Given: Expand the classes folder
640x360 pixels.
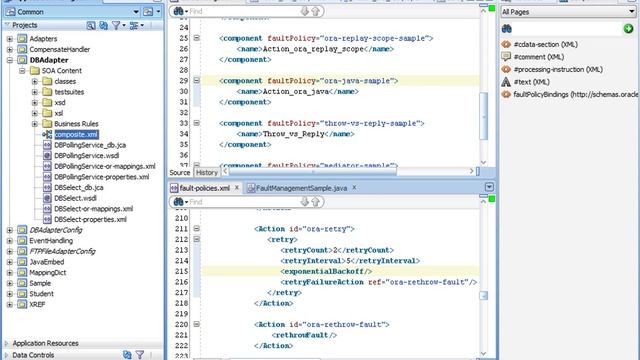Looking at the screenshot, I should coord(35,81).
